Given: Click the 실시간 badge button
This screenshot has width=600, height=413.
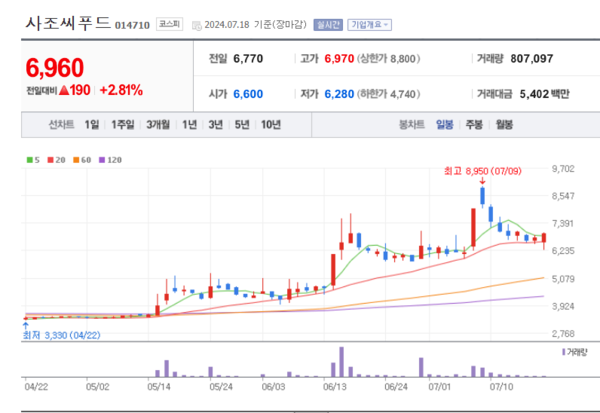Looking at the screenshot, I should tap(328, 25).
